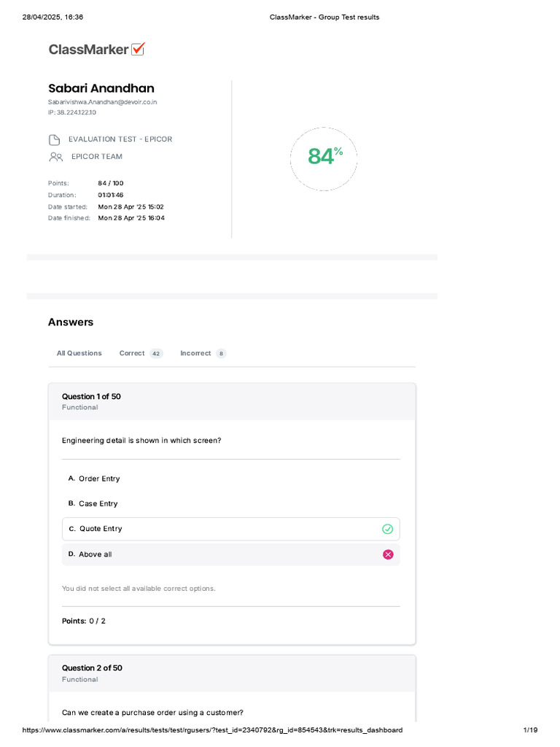Select answer option A. Order Entry
The height and width of the screenshot is (747, 560).
click(x=231, y=479)
